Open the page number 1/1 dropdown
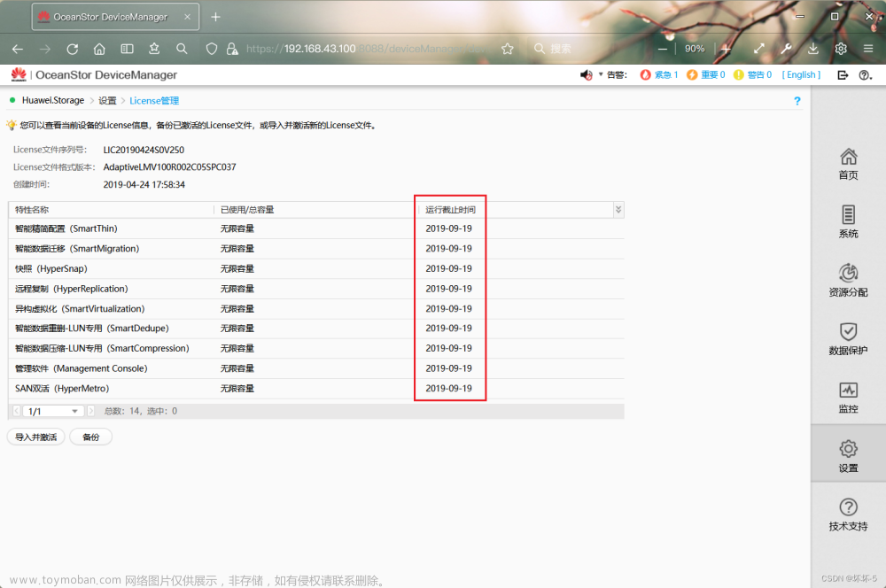 point(54,411)
